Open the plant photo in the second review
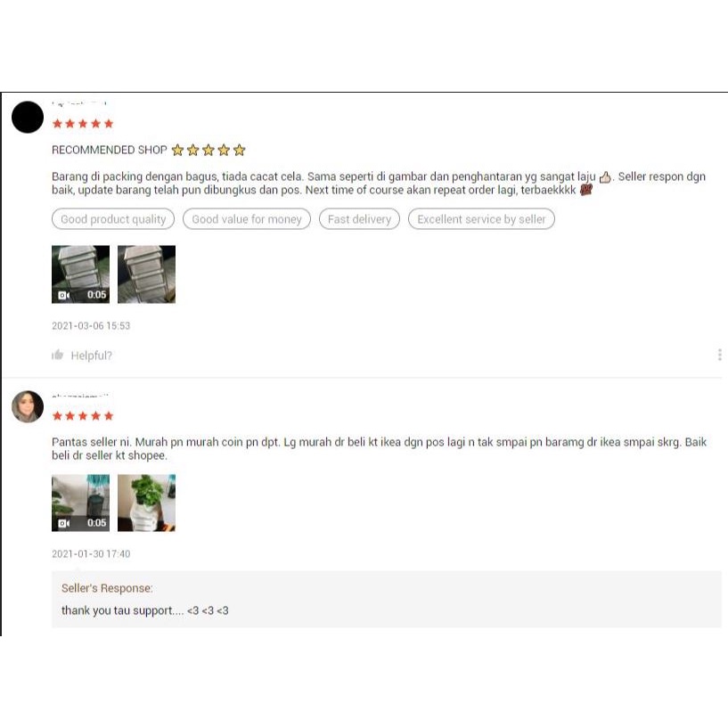 click(x=147, y=503)
